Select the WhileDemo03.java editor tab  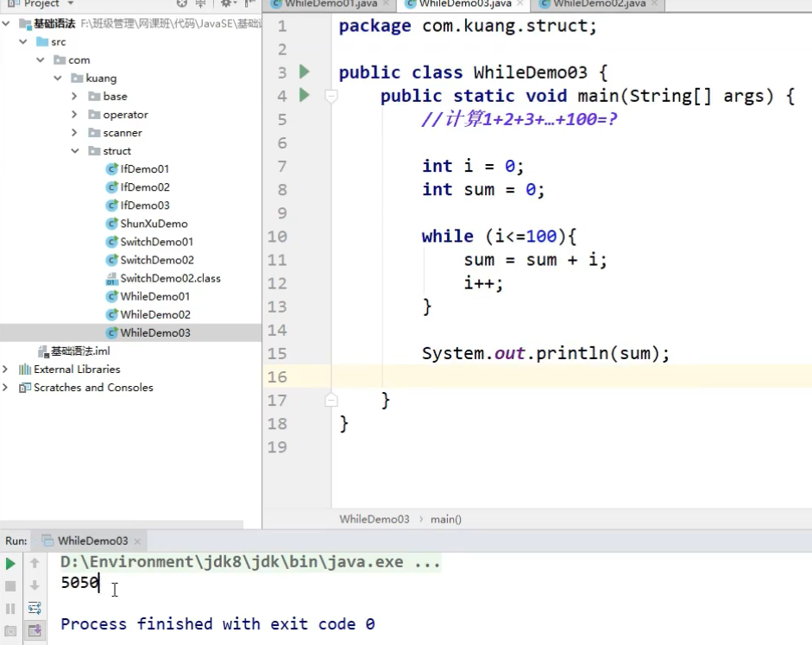coord(464,3)
